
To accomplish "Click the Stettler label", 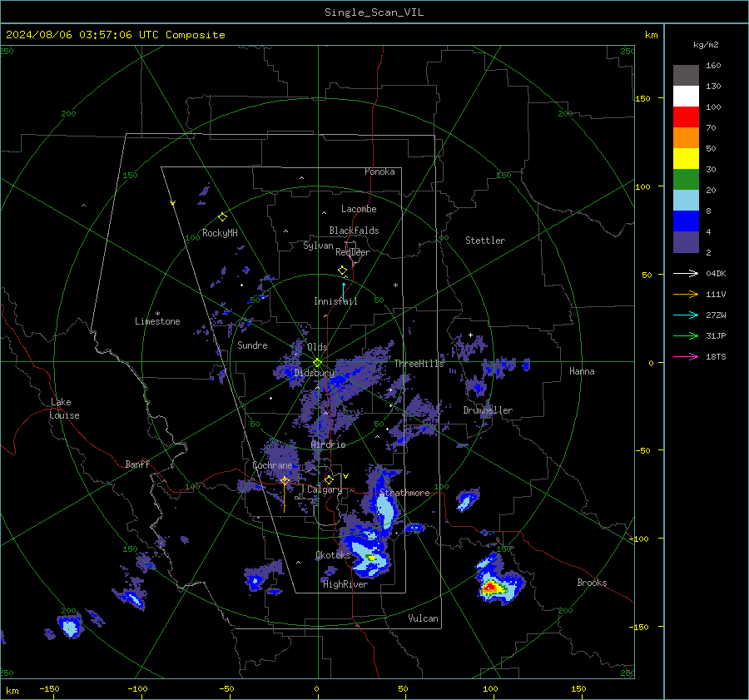I will coord(485,241).
